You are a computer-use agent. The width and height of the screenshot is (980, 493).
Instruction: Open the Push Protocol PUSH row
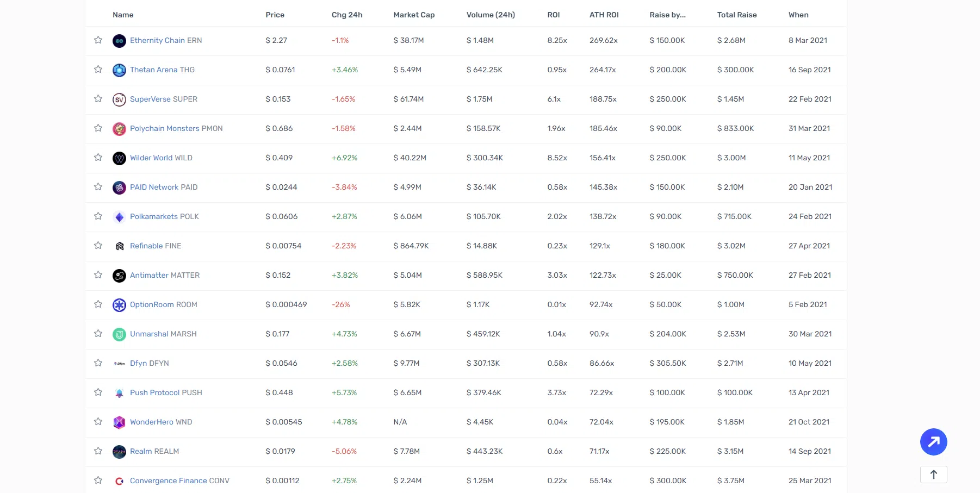(x=166, y=392)
